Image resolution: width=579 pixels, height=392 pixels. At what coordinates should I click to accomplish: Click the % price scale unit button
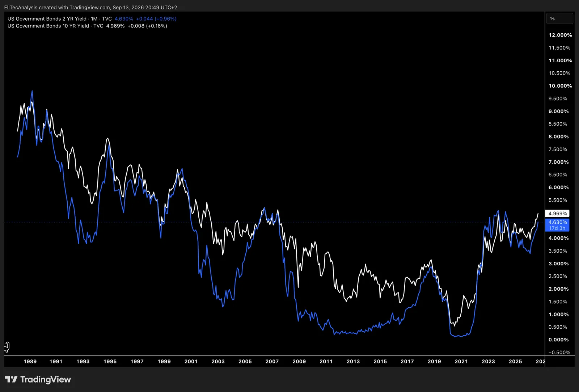tap(559, 18)
